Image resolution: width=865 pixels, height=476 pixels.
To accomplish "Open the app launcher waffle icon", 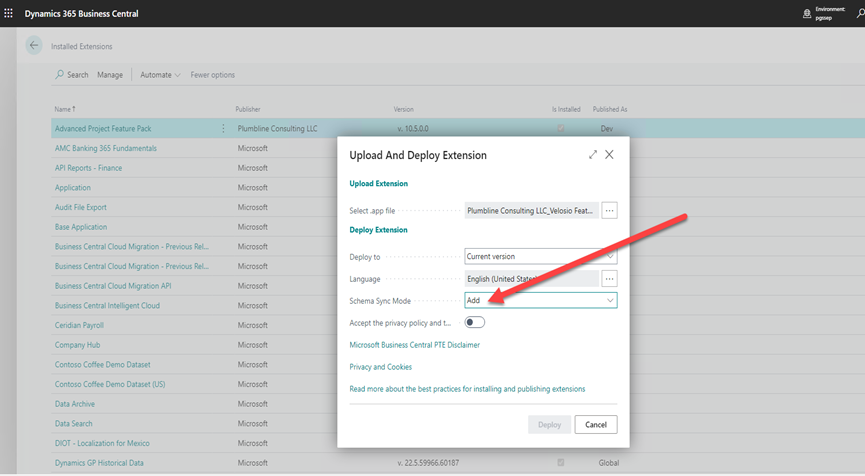I will [8, 13].
